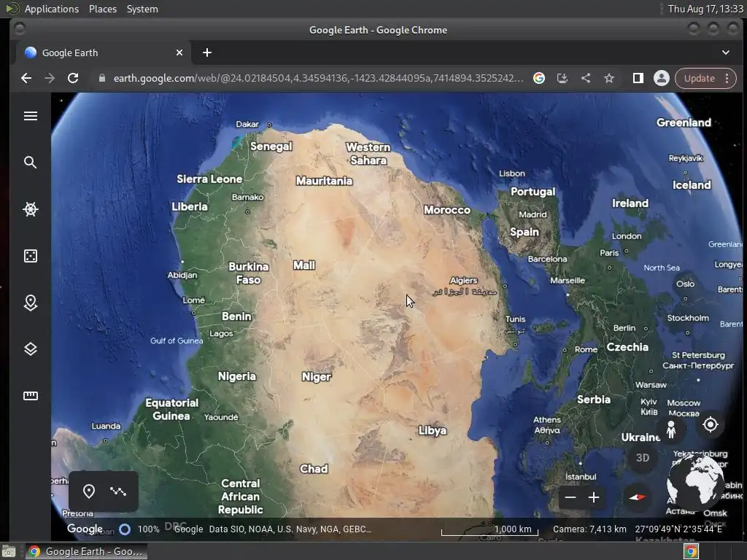Click the Camera: 7,413 km status text
This screenshot has height=560, width=747.
pos(589,529)
